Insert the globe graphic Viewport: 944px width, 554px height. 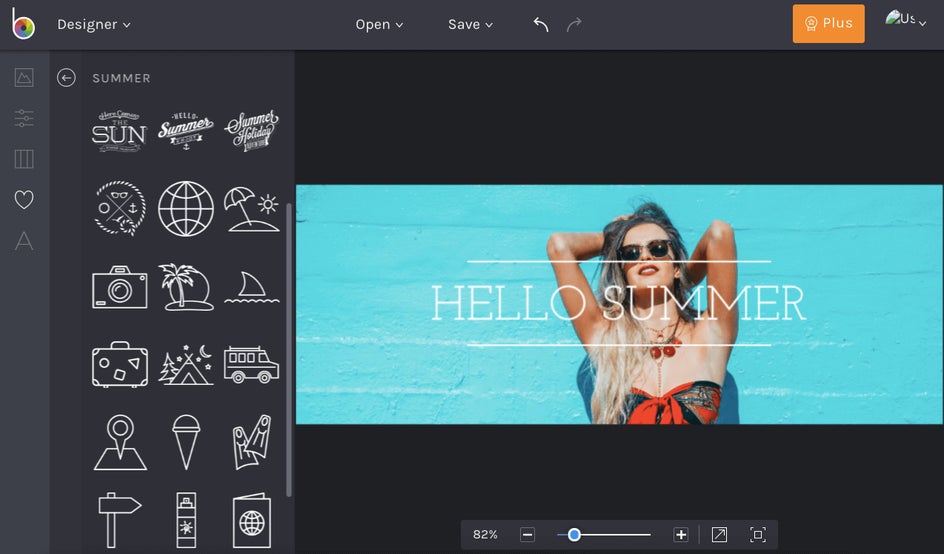tap(185, 208)
